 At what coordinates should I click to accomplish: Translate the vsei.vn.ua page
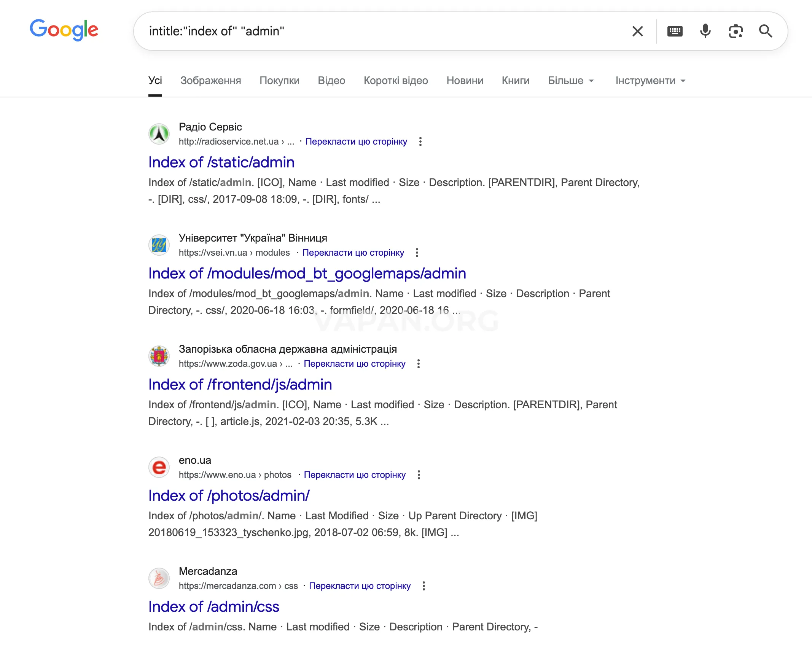pyautogui.click(x=353, y=253)
